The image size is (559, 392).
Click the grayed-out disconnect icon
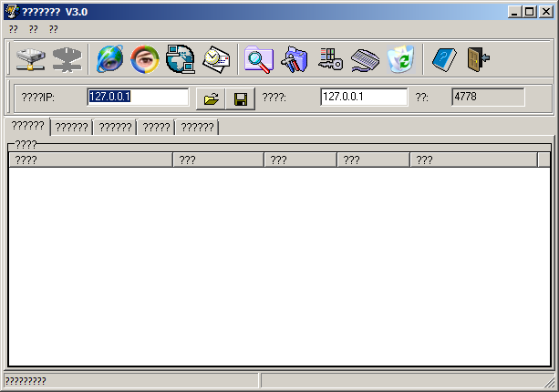click(x=66, y=59)
